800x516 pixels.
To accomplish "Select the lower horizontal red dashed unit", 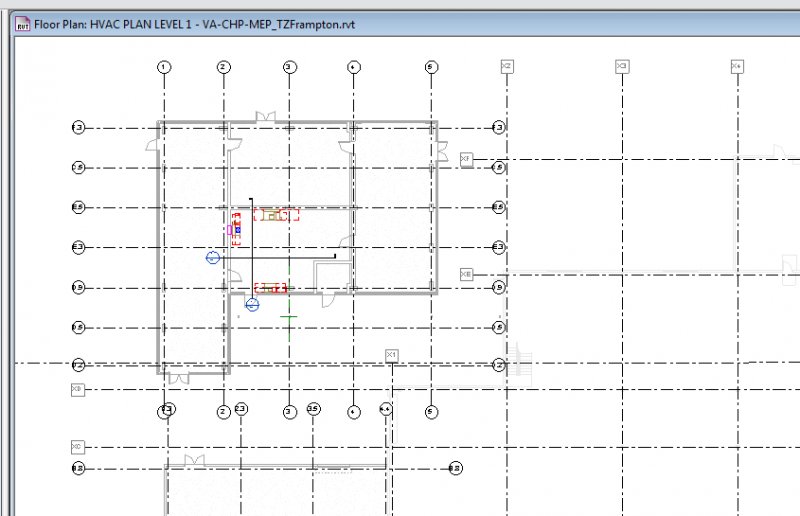I will tap(270, 288).
